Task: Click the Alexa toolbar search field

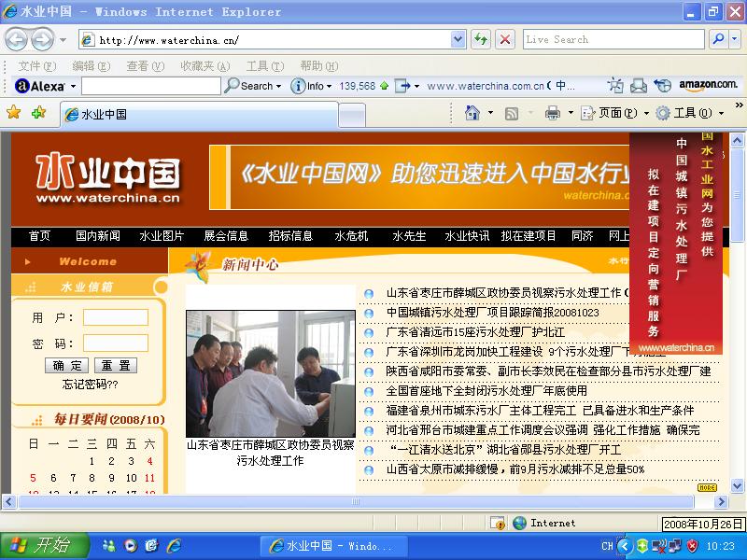Action: point(151,86)
